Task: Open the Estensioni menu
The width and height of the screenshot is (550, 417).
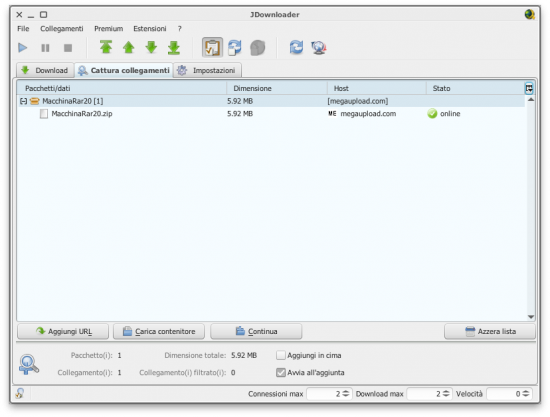Action: pos(149,29)
